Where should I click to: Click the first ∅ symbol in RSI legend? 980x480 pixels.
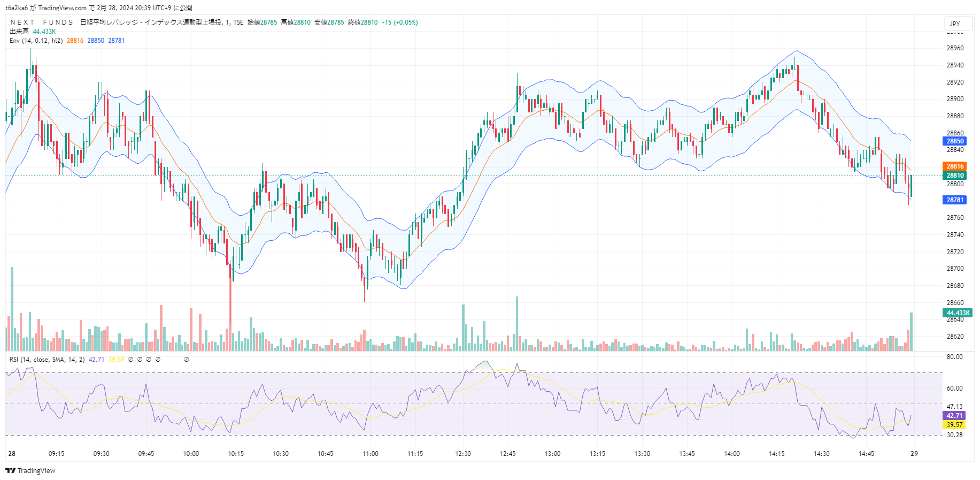tap(130, 360)
